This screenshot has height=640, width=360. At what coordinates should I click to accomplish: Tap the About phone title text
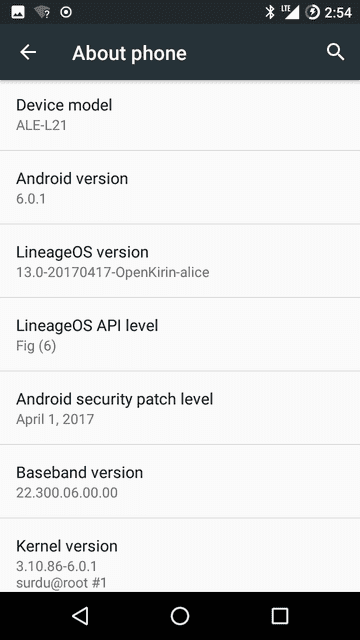tap(129, 53)
